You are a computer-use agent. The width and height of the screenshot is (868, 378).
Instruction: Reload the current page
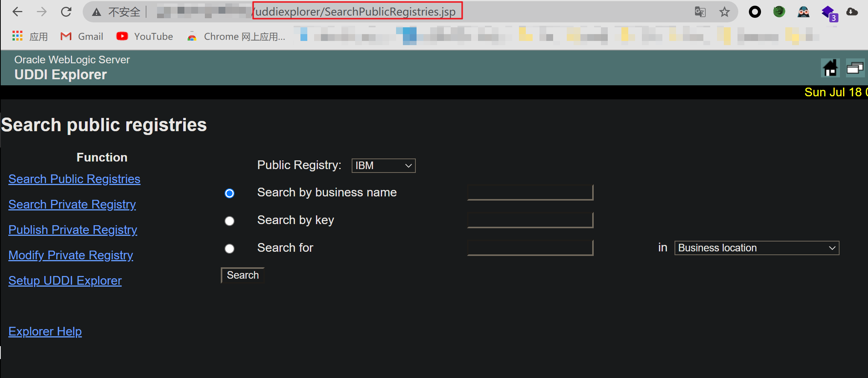[66, 12]
